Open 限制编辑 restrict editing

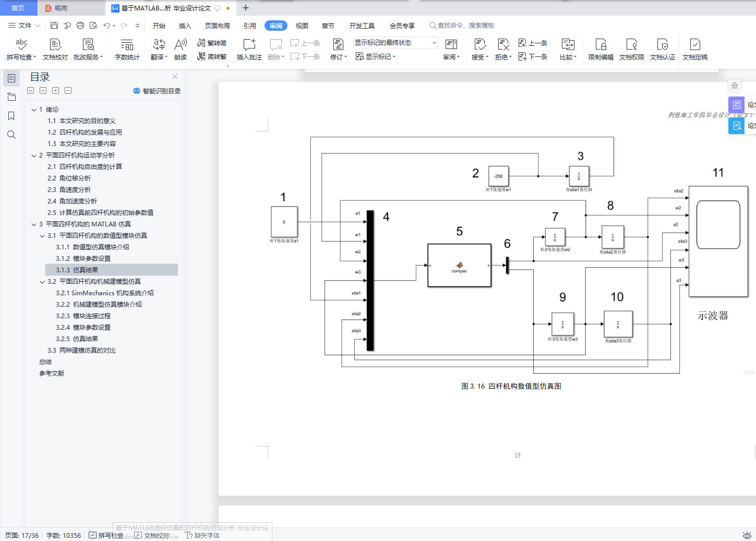click(x=601, y=50)
